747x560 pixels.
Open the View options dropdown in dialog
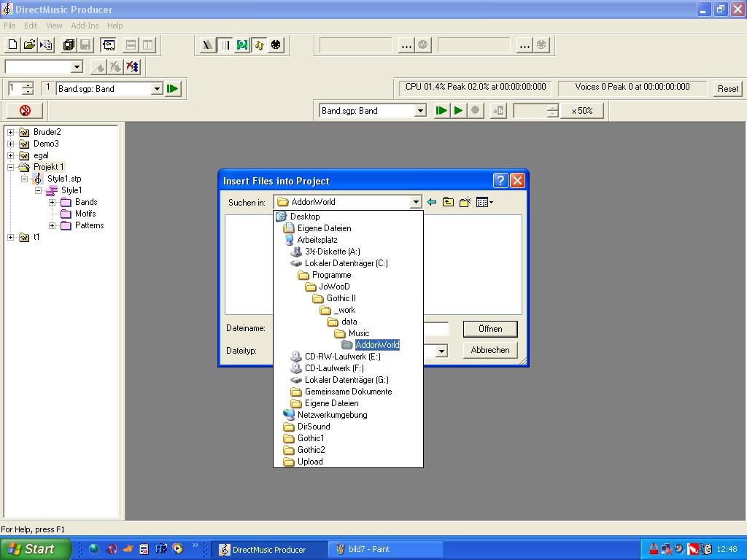(485, 202)
